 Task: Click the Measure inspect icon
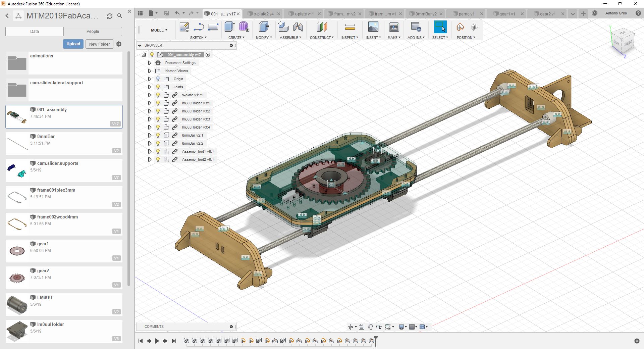[350, 27]
